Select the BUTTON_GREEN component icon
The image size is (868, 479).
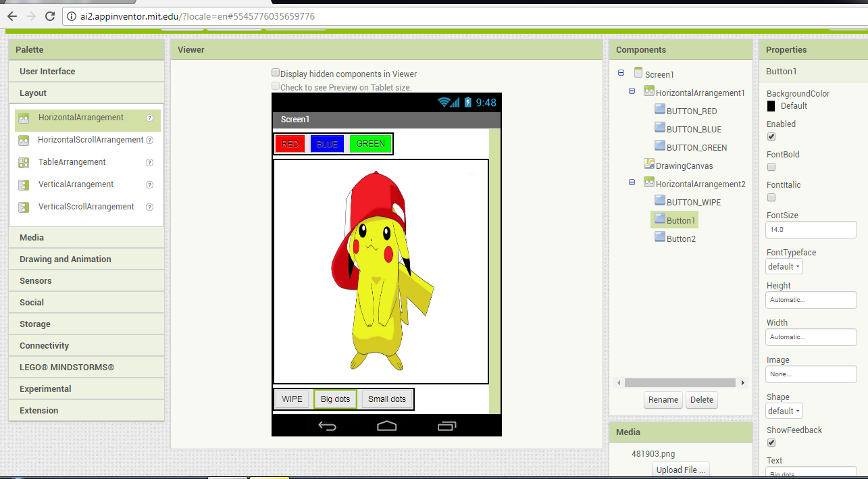660,145
